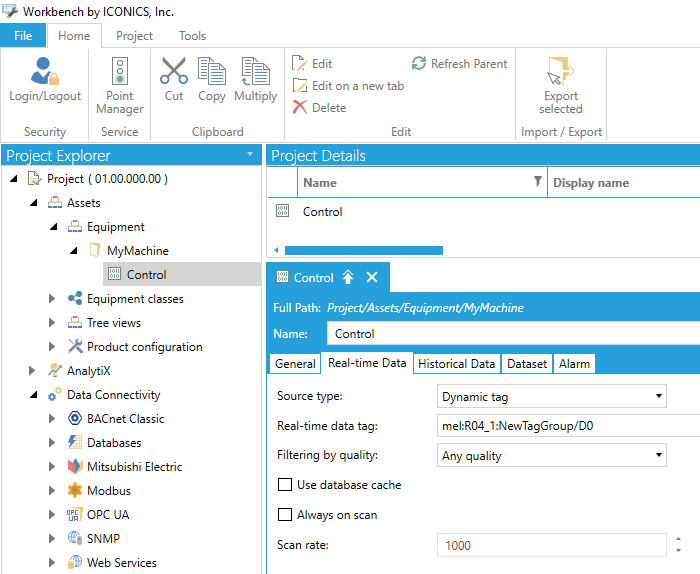
Task: Click the OPC UA icon
Action: [75, 515]
